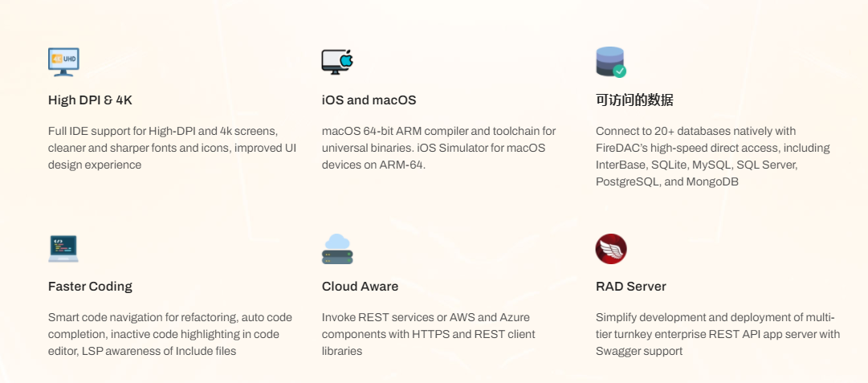
Task: Click the 'design experience' line
Action: coord(95,165)
